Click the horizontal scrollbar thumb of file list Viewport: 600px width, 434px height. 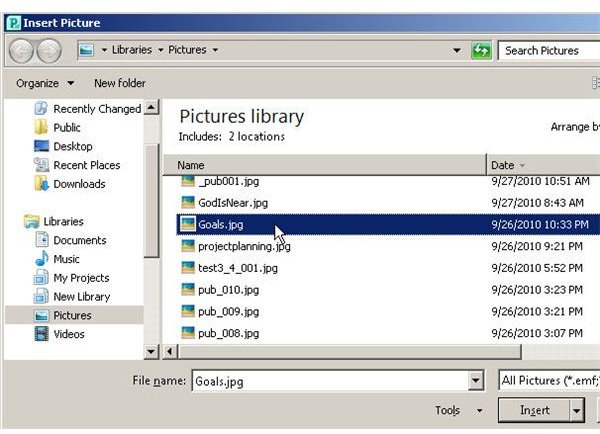click(350, 352)
